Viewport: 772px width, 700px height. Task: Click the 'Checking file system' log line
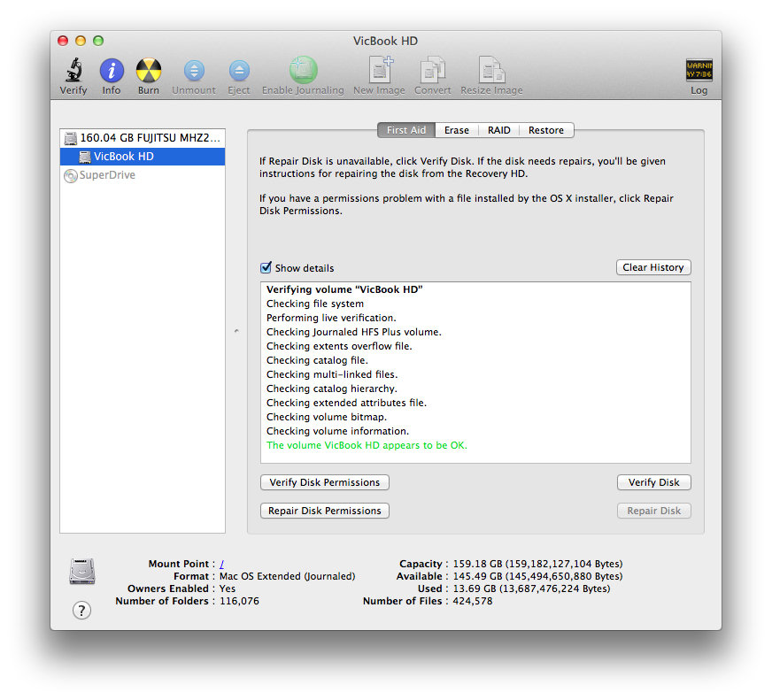click(x=315, y=304)
